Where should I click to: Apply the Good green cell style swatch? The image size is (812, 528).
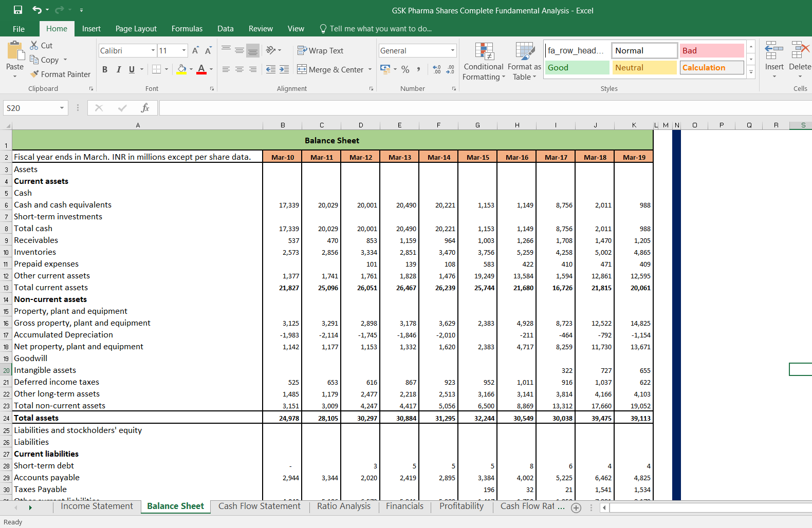(577, 67)
